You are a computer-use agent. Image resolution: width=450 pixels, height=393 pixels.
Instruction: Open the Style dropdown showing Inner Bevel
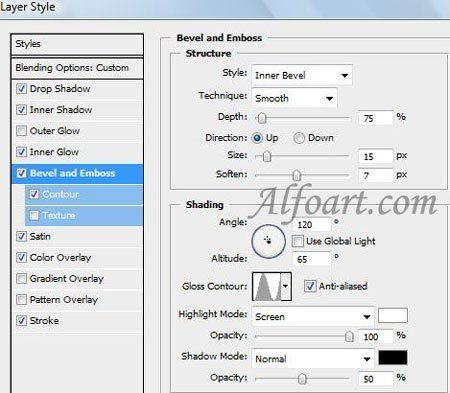coord(302,75)
